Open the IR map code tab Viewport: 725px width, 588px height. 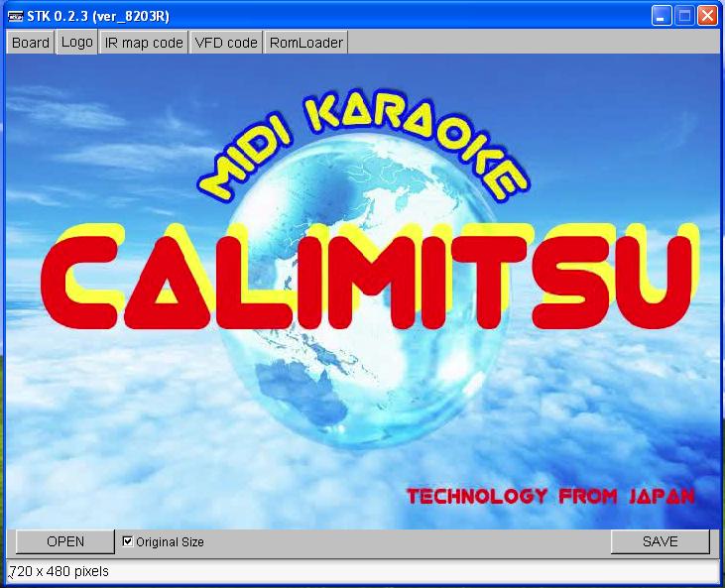click(144, 43)
